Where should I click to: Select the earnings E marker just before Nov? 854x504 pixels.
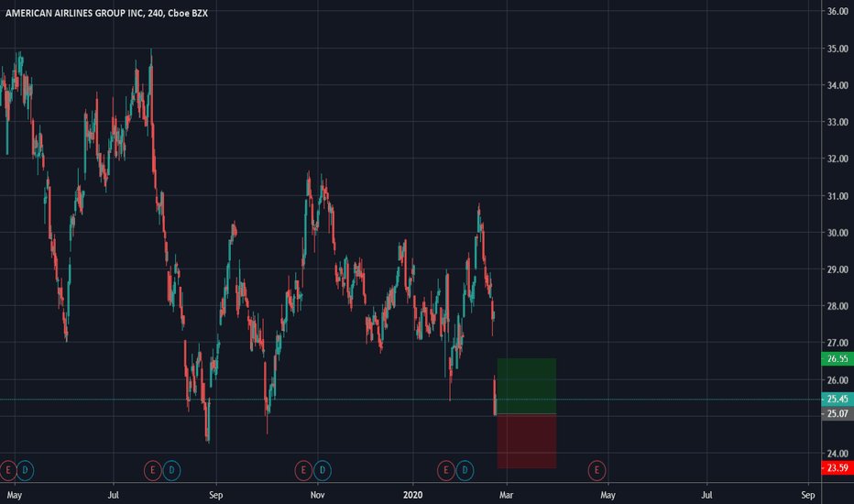tap(303, 470)
